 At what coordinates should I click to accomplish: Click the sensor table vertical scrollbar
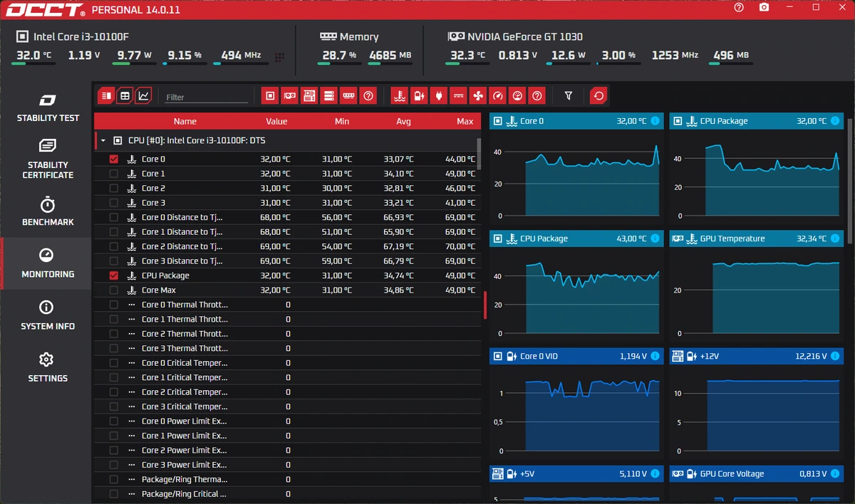point(479,153)
